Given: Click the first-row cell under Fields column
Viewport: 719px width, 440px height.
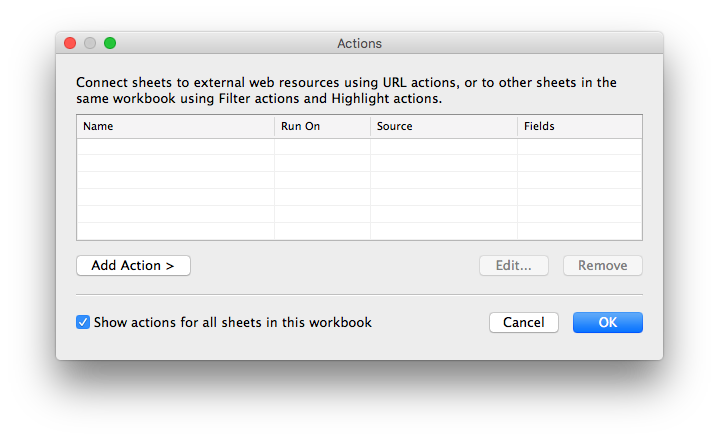Looking at the screenshot, I should (x=580, y=147).
